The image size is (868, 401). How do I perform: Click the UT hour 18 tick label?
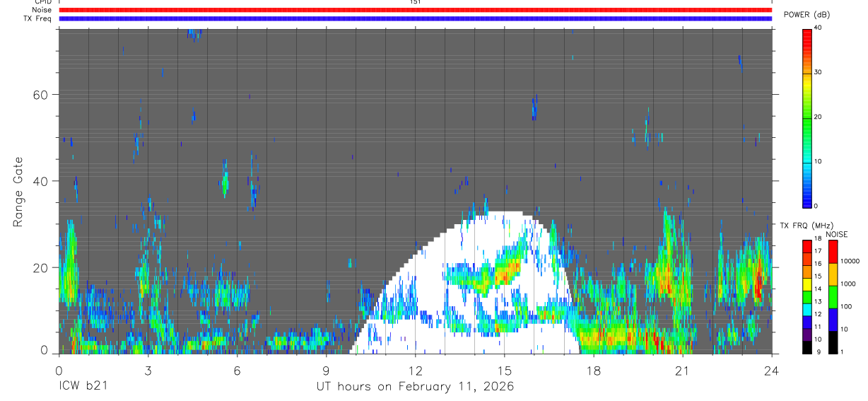click(x=593, y=370)
